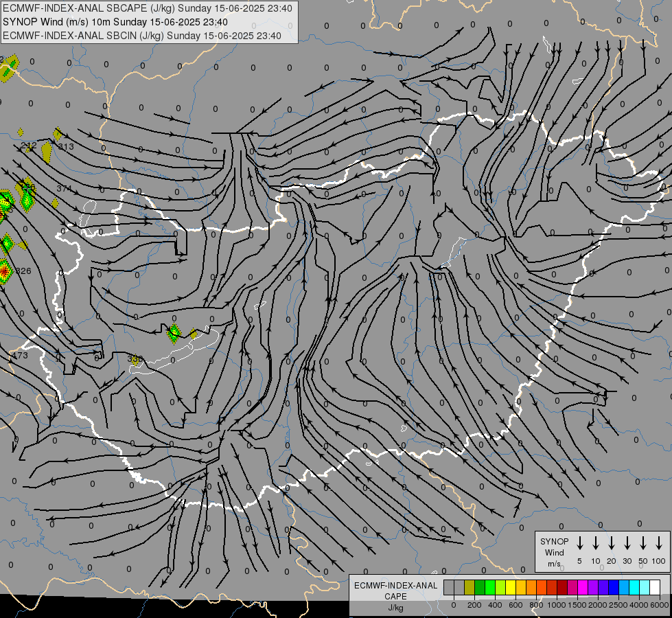The width and height of the screenshot is (672, 618).
Task: Pick the white swatch left of 6000 tick
Action: coord(655,587)
